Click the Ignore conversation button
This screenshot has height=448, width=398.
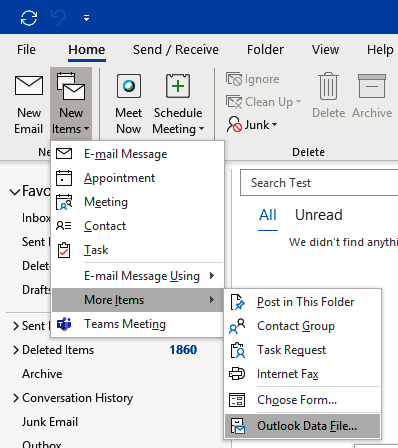[x=253, y=79]
